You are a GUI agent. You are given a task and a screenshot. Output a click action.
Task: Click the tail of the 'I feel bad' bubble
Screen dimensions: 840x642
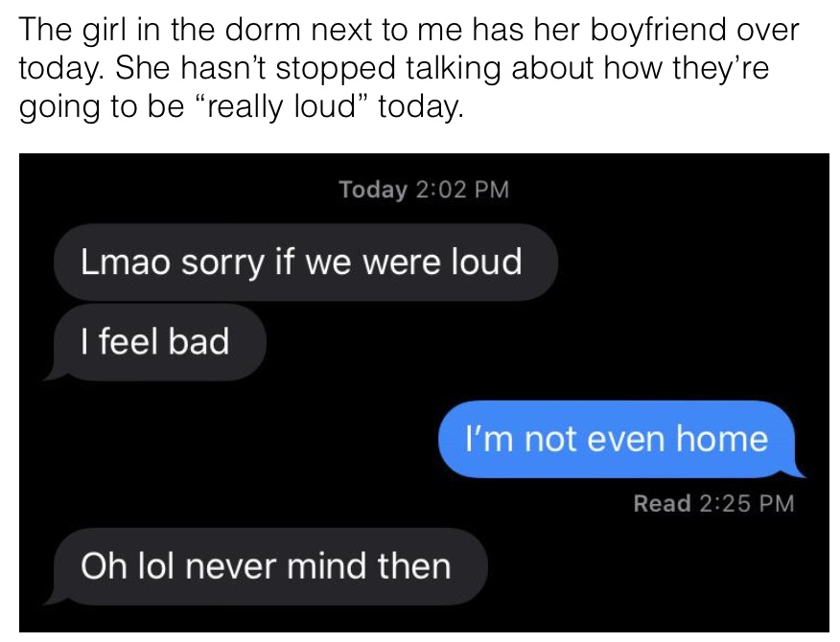(53, 373)
